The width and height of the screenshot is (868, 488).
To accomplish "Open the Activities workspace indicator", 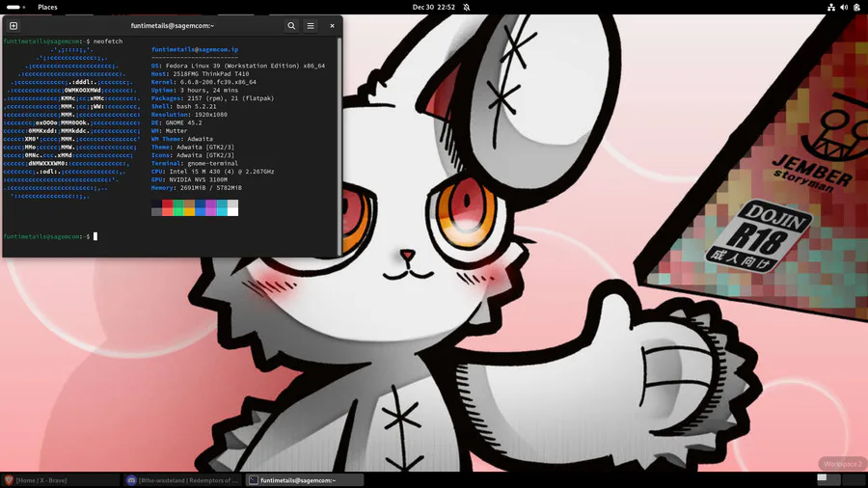I will (x=15, y=7).
